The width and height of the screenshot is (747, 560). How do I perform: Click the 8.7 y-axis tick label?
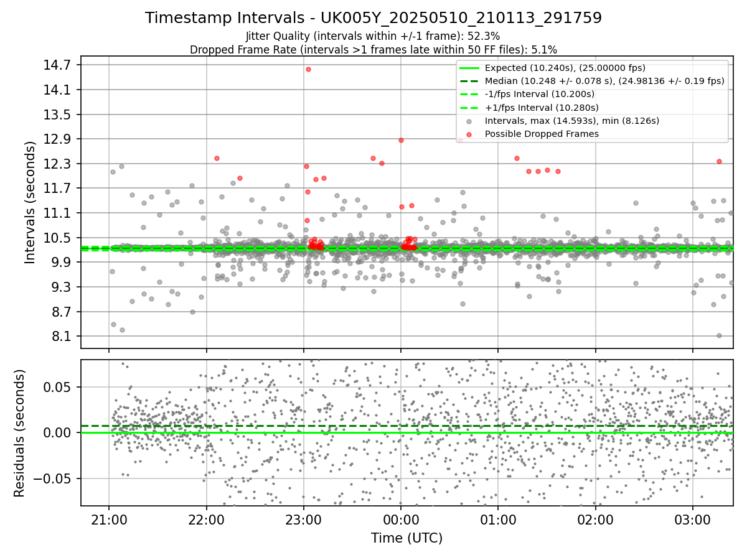63,311
